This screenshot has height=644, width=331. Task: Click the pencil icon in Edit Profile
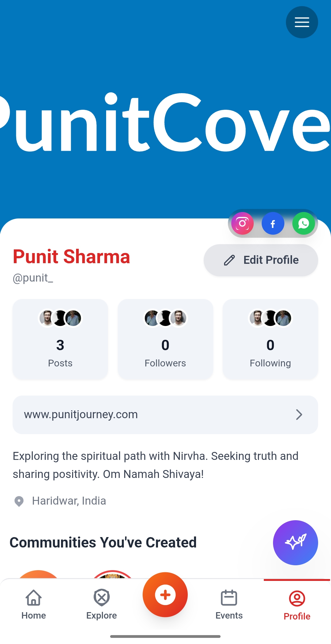tap(229, 260)
